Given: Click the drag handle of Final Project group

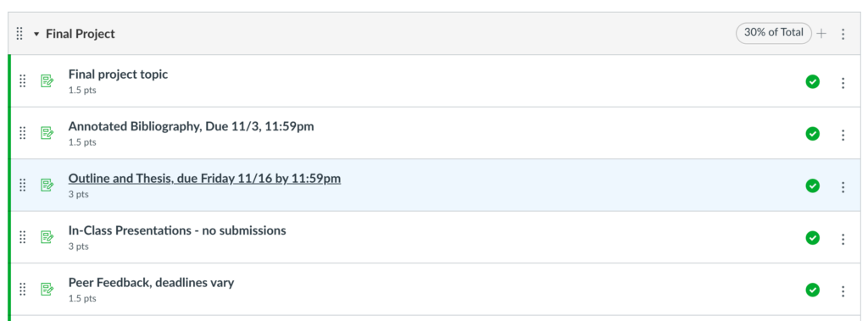Looking at the screenshot, I should (19, 34).
